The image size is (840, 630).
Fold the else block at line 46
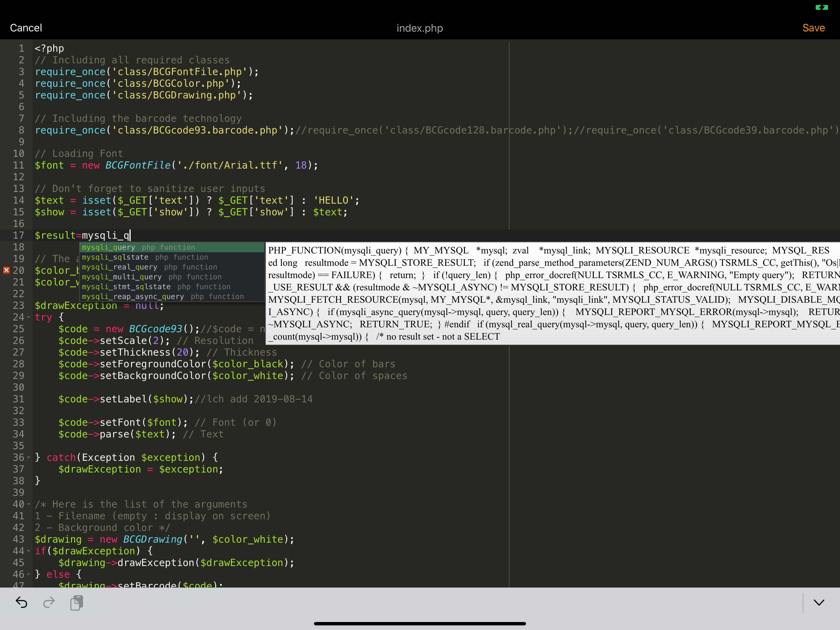pyautogui.click(x=29, y=574)
